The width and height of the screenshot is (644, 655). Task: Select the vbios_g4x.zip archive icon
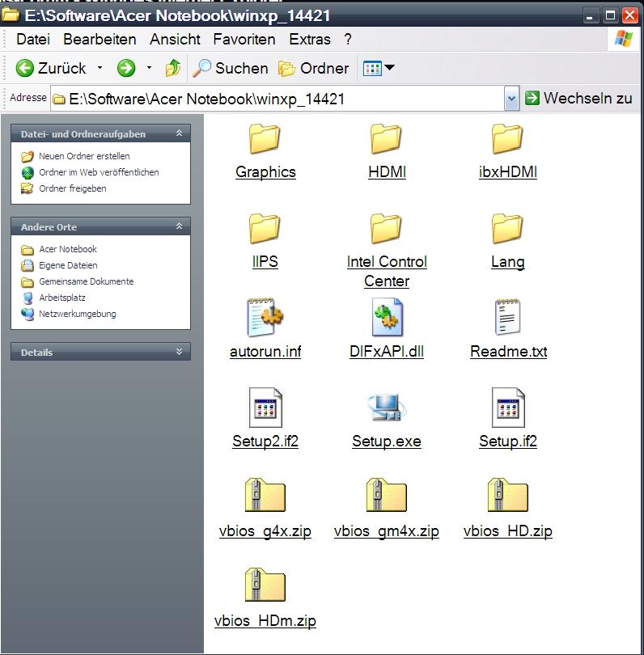coord(265,496)
